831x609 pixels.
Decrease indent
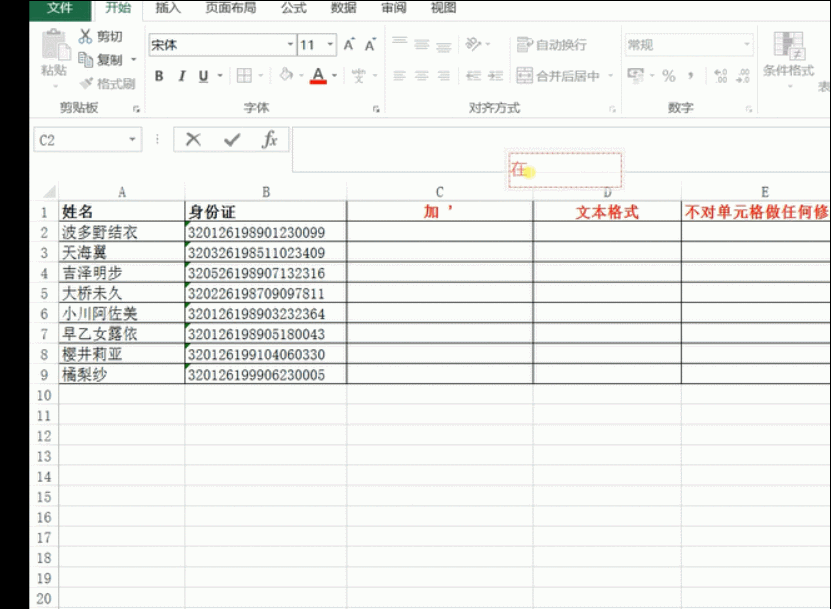pos(473,76)
